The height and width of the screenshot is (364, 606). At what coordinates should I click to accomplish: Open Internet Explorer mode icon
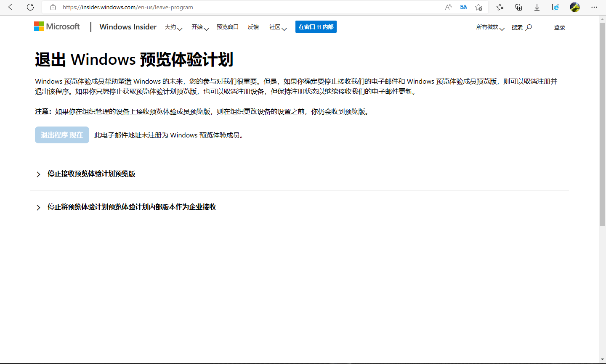tap(555, 7)
